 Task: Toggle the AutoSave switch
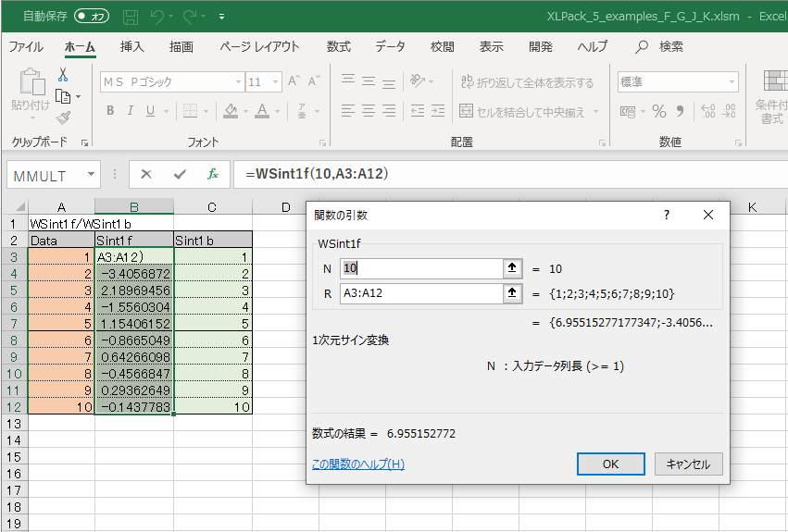coord(91,17)
